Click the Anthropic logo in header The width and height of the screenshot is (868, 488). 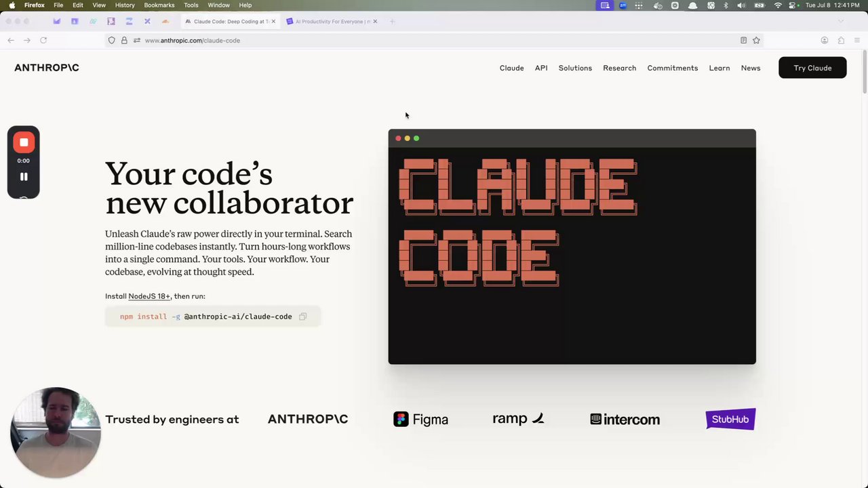[x=47, y=68]
